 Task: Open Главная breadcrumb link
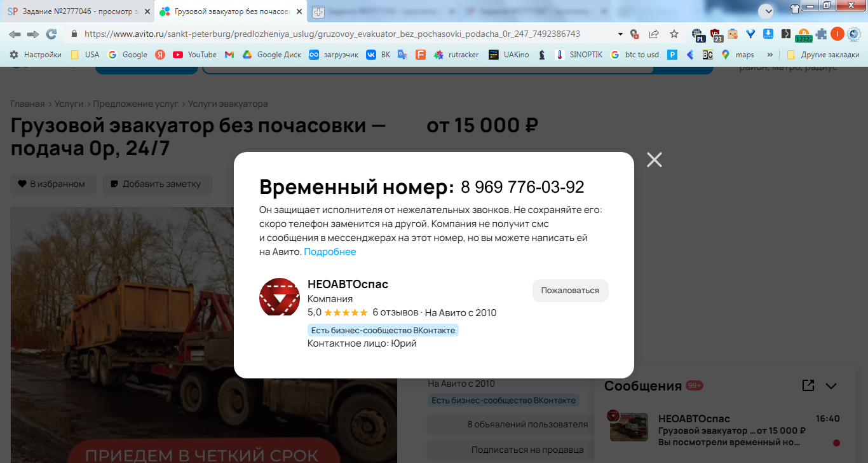click(27, 104)
